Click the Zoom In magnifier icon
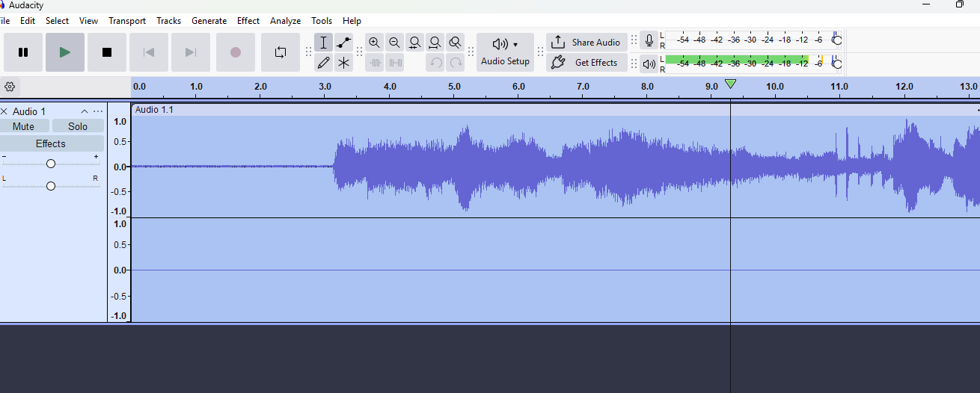980x393 pixels. (374, 43)
